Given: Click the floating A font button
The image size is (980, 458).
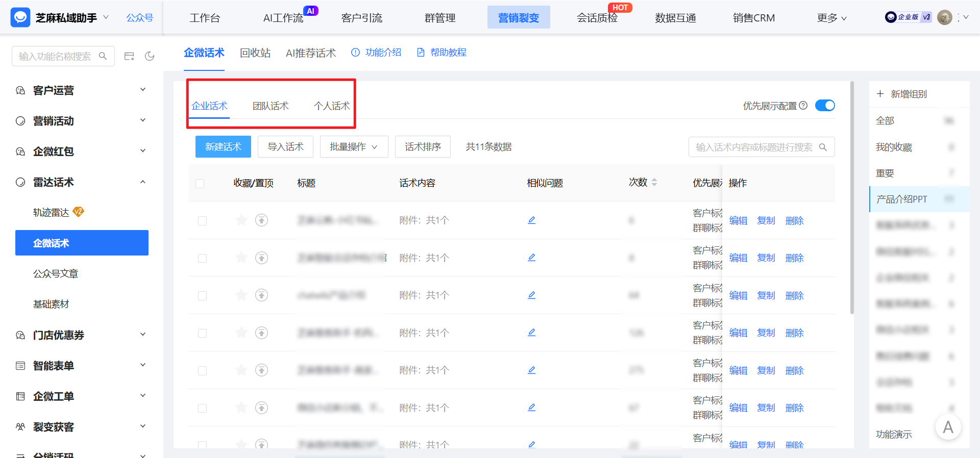Looking at the screenshot, I should pyautogui.click(x=948, y=427).
